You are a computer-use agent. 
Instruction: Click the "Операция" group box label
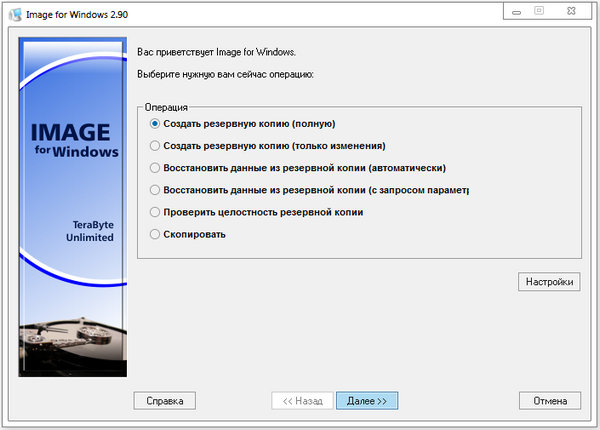click(x=166, y=105)
